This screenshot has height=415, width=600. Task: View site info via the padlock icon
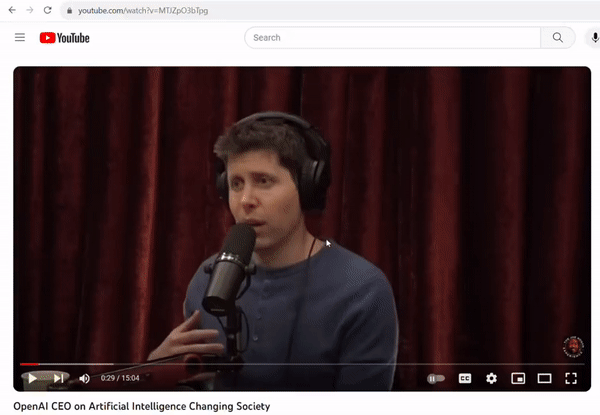(70, 11)
